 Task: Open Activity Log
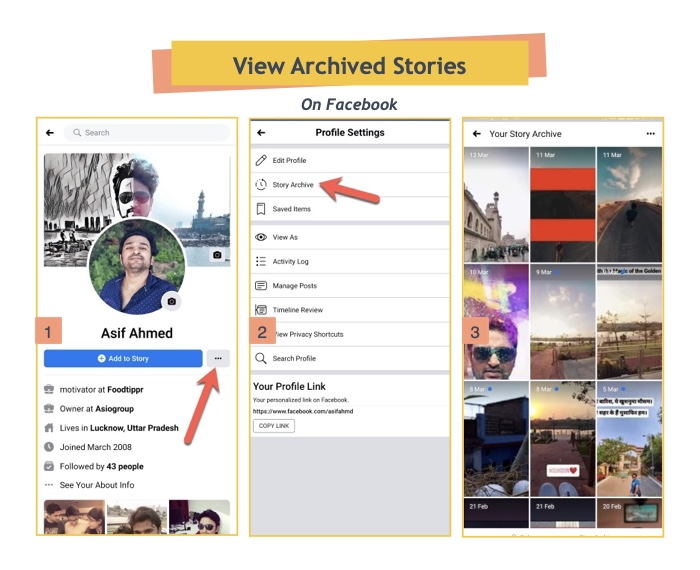(x=350, y=262)
